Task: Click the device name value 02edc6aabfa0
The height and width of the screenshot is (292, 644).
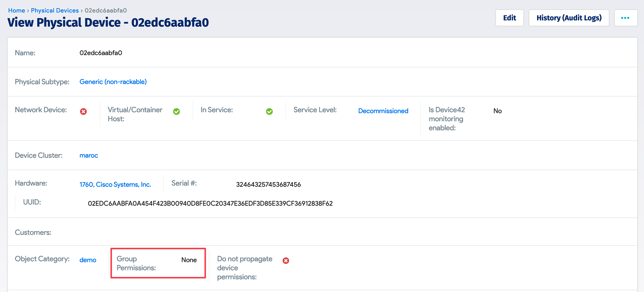Action: click(x=101, y=53)
